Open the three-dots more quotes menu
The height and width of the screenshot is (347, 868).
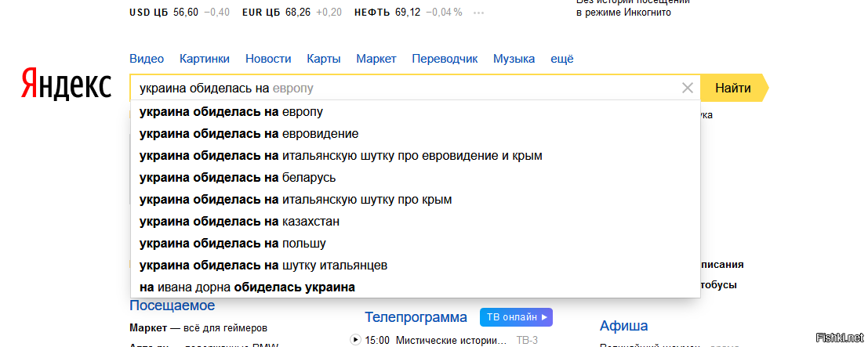(x=479, y=13)
